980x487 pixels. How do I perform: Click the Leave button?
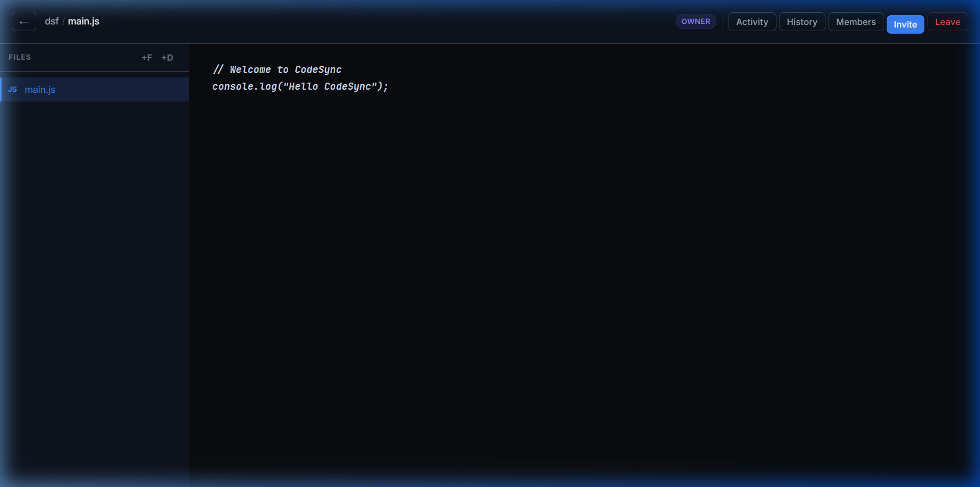pyautogui.click(x=947, y=22)
